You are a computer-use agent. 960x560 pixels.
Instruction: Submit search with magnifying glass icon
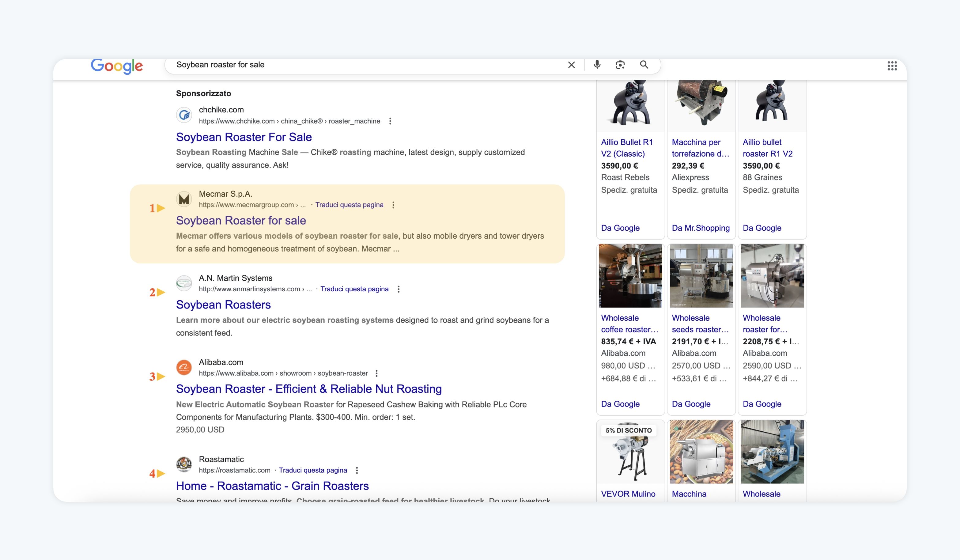(644, 65)
